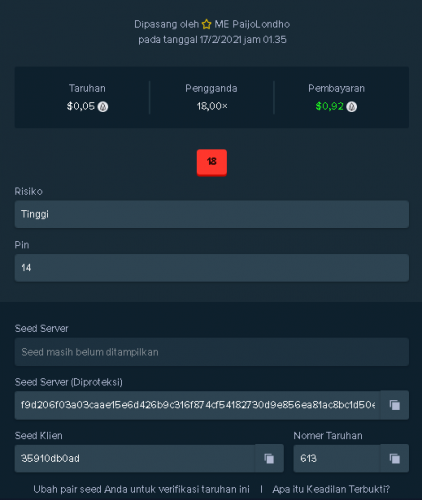422x500 pixels.
Task: Click the green Pembayaran amount $0,92
Action: (329, 106)
